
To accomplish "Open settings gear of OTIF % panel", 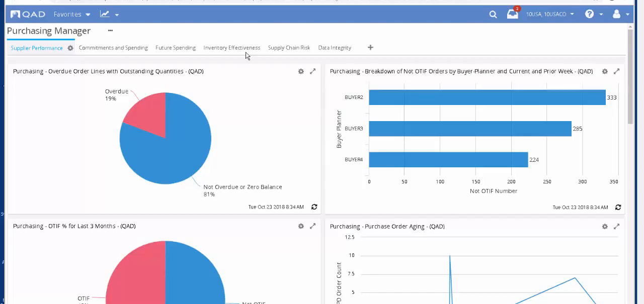I will click(301, 226).
